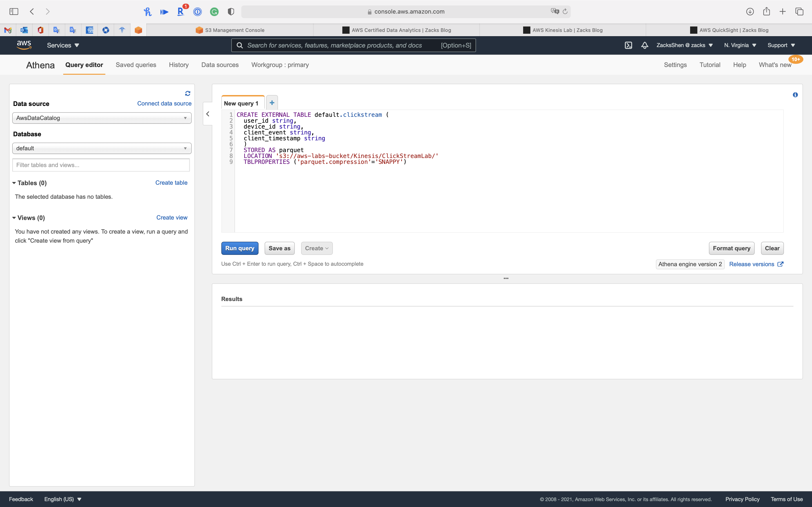Switch to the Saved queries tab
Image resolution: width=812 pixels, height=507 pixels.
(x=136, y=65)
